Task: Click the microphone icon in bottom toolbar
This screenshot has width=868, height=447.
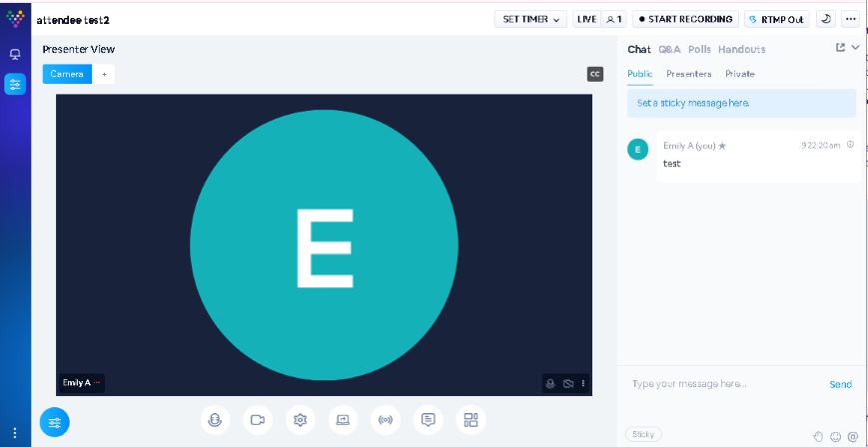Action: [215, 420]
